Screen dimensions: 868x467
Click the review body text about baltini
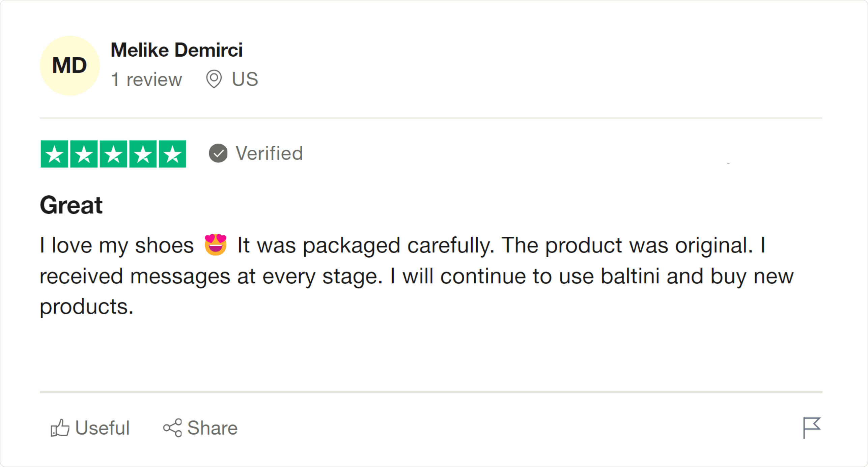pyautogui.click(x=416, y=276)
